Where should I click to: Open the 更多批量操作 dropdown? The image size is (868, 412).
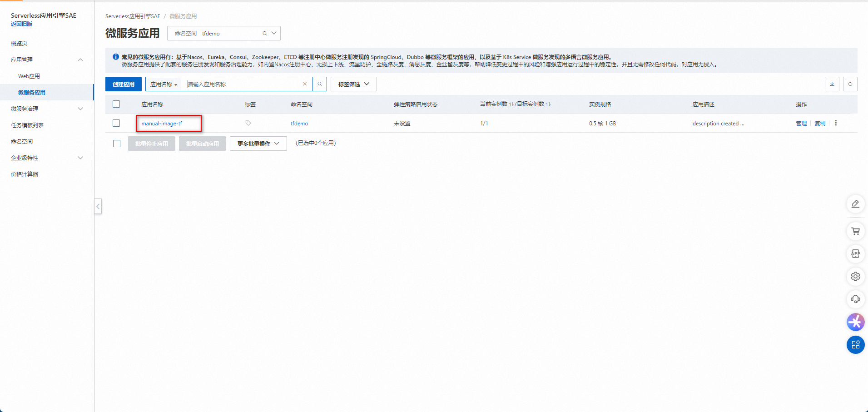(258, 144)
